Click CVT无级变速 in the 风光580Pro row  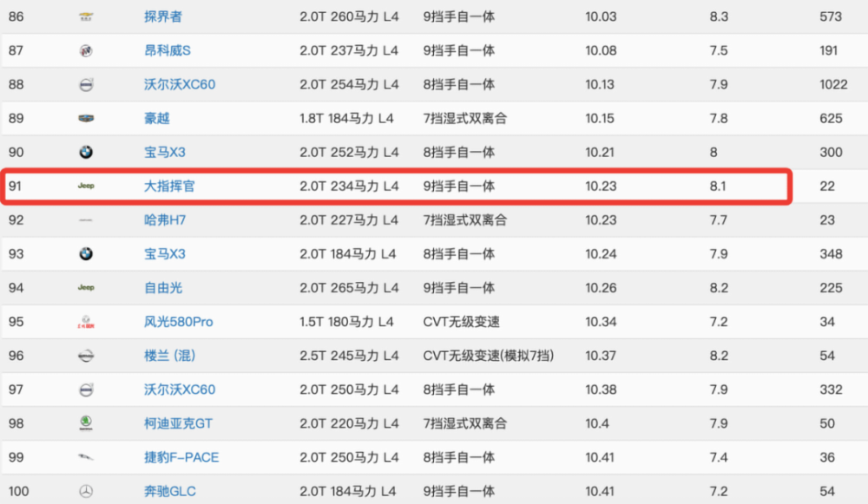461,322
